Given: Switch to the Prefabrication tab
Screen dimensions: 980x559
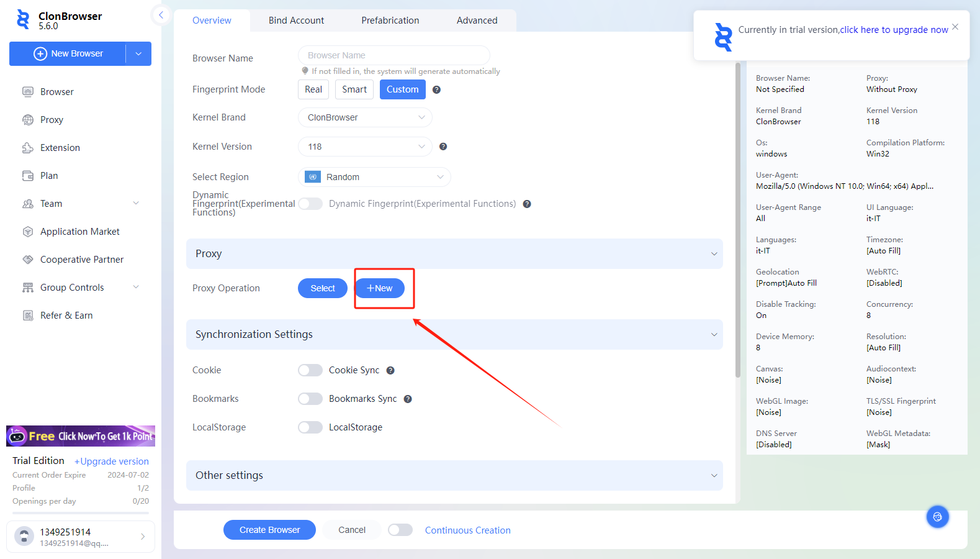Looking at the screenshot, I should pyautogui.click(x=390, y=20).
